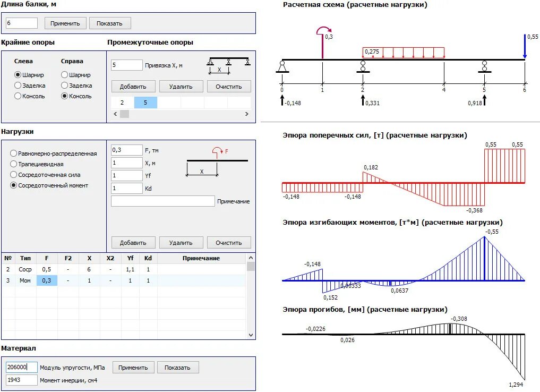The width and height of the screenshot is (540, 392).
Task: Click the roller support icon at position 2
Action: 363,66
